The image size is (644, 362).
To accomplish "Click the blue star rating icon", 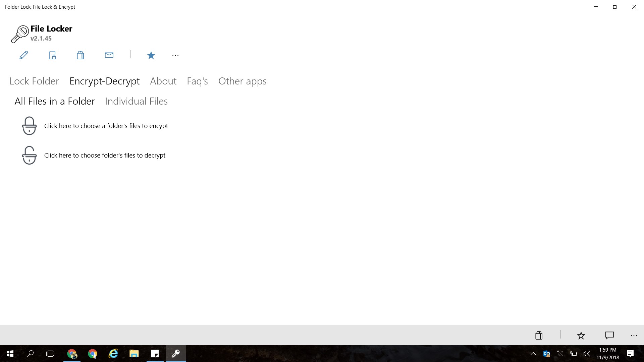I will (151, 55).
